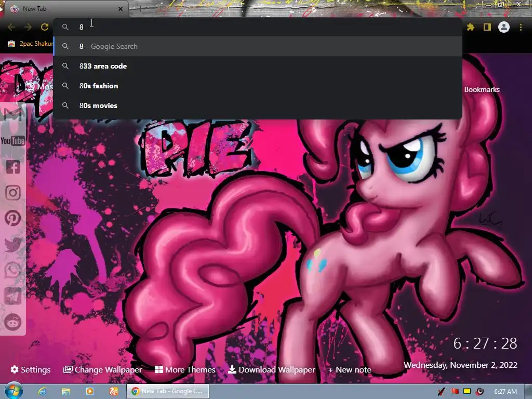Click the 6:27:28 clock display
The width and height of the screenshot is (532, 399).
tap(485, 343)
